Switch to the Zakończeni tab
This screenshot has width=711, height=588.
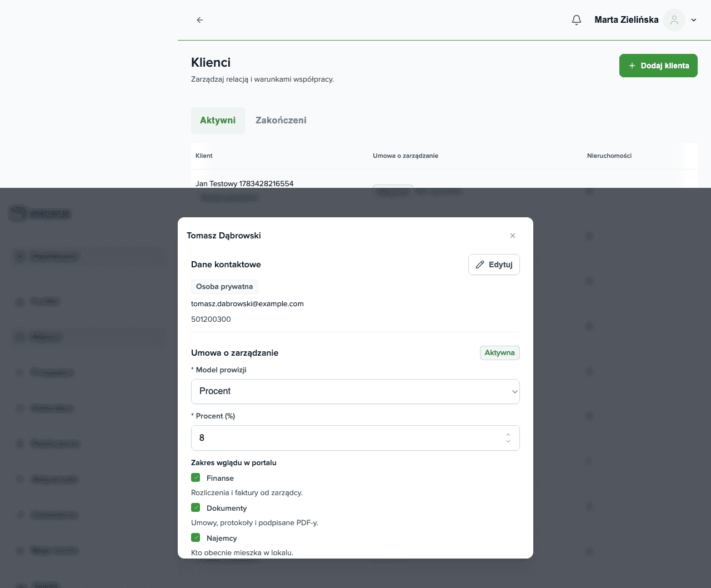[x=281, y=121]
